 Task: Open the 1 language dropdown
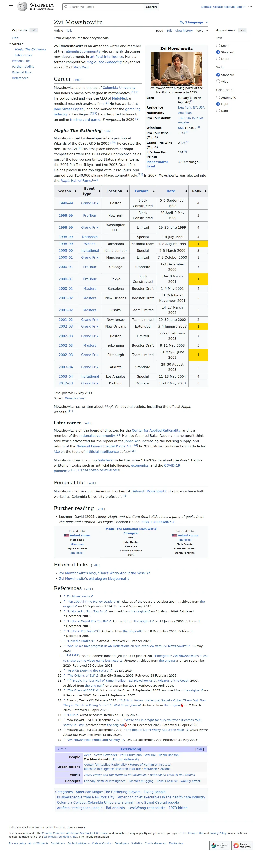[x=194, y=22]
